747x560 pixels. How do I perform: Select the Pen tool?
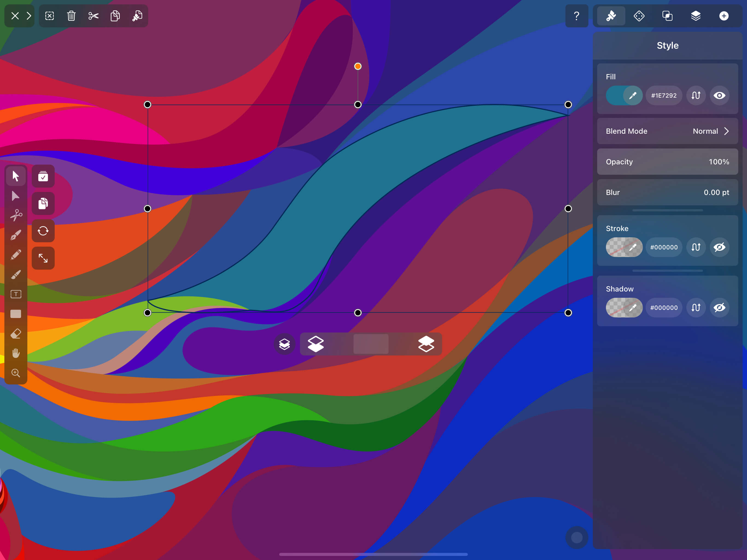pos(16,235)
